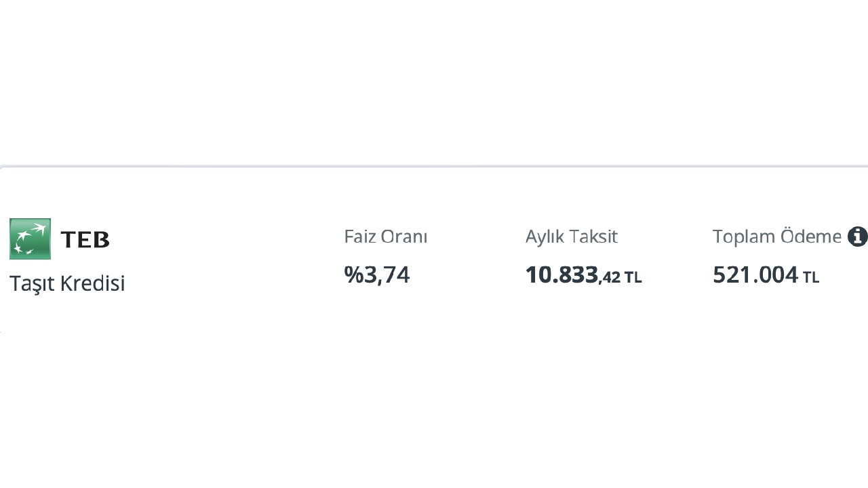Click the TL suffix after 521.004
The height and width of the screenshot is (488, 868).
pos(811,277)
